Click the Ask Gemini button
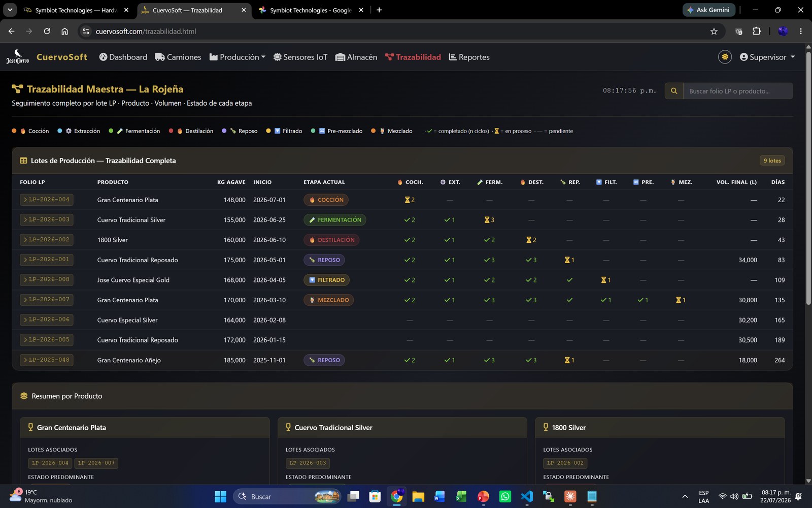Viewport: 812px width, 508px height. 708,10
